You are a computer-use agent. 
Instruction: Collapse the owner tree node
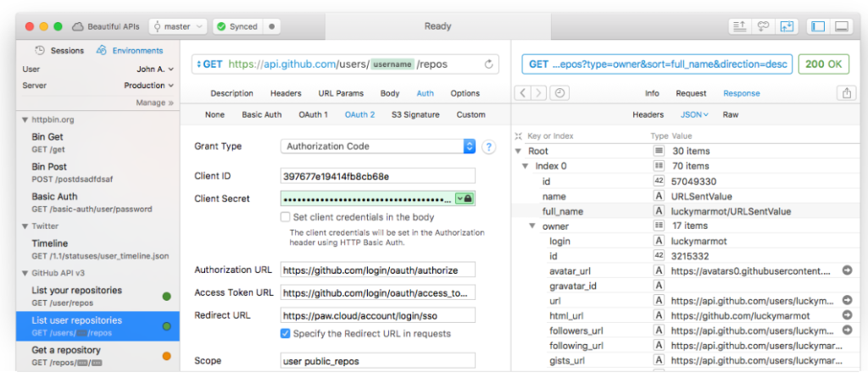pos(532,225)
